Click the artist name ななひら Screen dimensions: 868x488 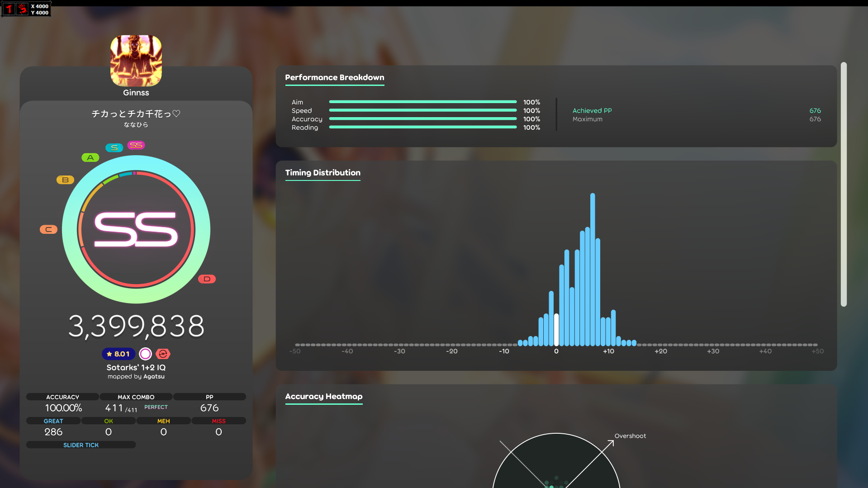tap(136, 125)
